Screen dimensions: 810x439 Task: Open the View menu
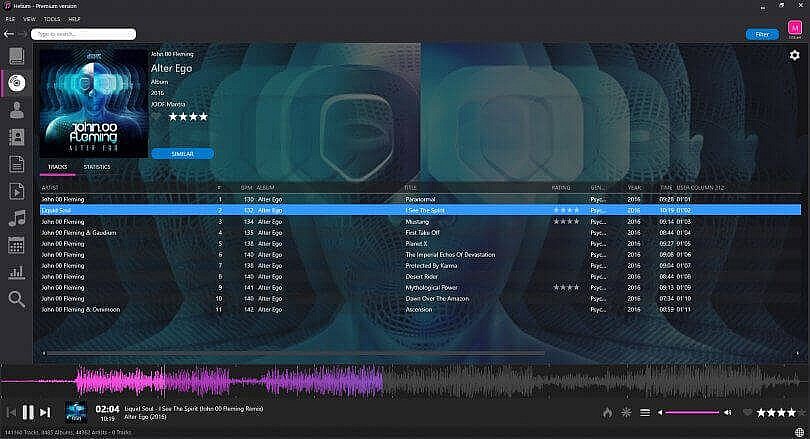tap(29, 19)
